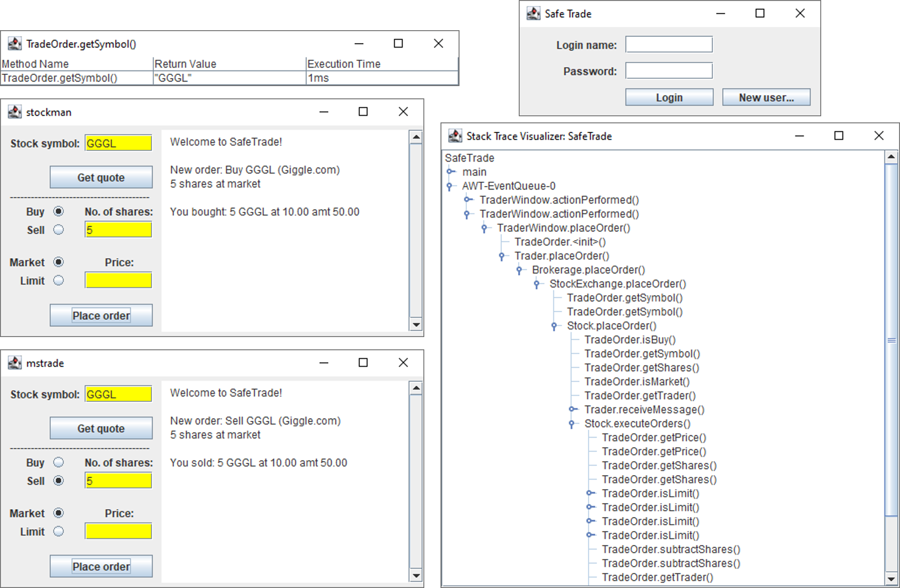Collapse the StockExchange.placeOrder() node
The image size is (900, 588).
click(537, 284)
